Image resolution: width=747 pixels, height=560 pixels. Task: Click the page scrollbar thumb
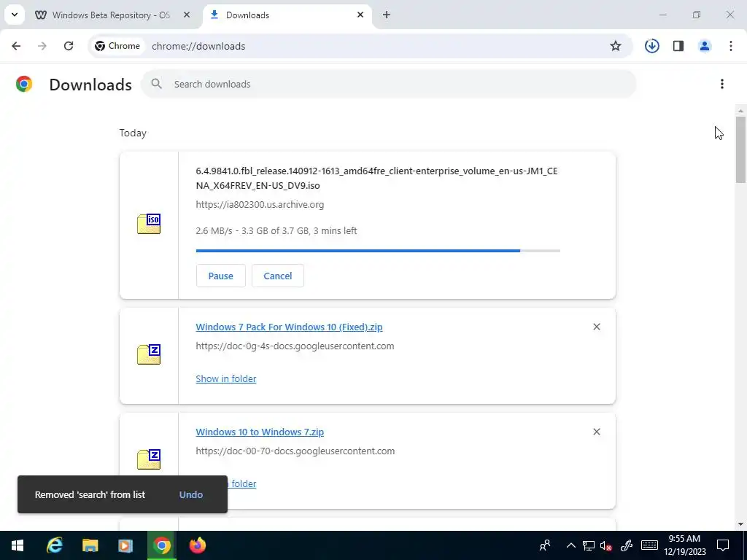pyautogui.click(x=740, y=150)
